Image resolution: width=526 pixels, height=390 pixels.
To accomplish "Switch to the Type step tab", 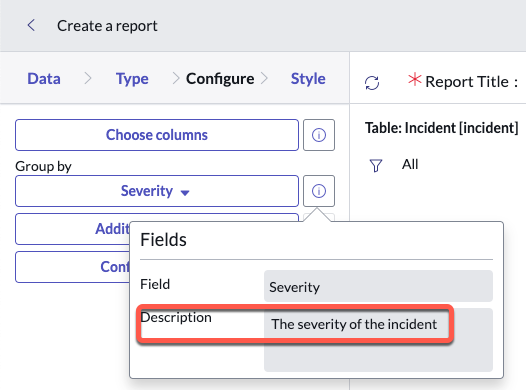I will [132, 79].
